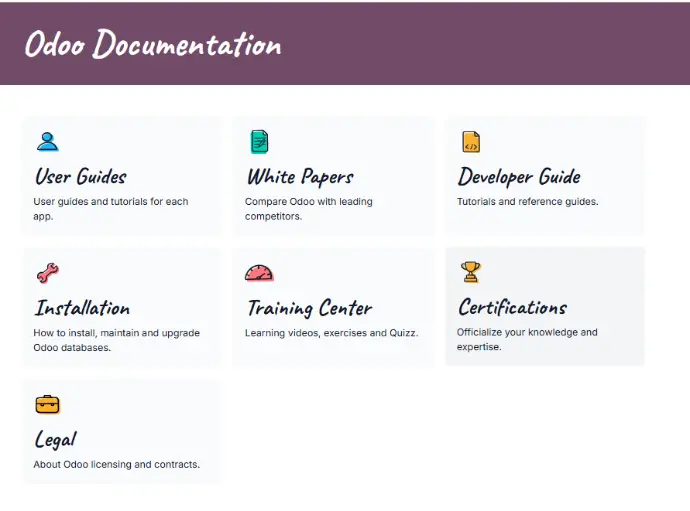Screen dimensions: 690x511
Task: Open the User Guides heading link
Action: click(x=81, y=177)
